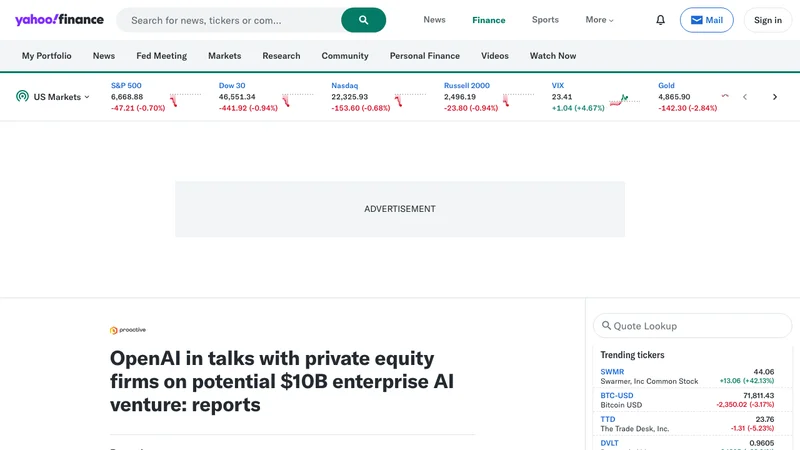800x450 pixels.
Task: Click S&P 500 change value -47.21 (-0.70%)
Action: tap(138, 108)
